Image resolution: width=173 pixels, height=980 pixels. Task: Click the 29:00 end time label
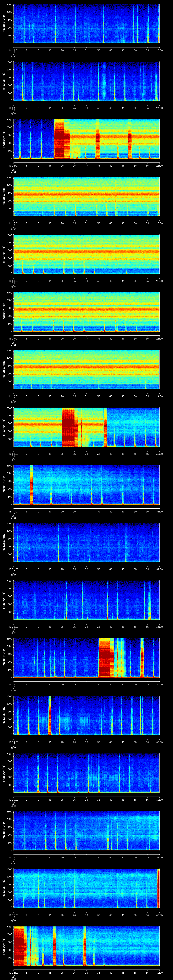160,396
